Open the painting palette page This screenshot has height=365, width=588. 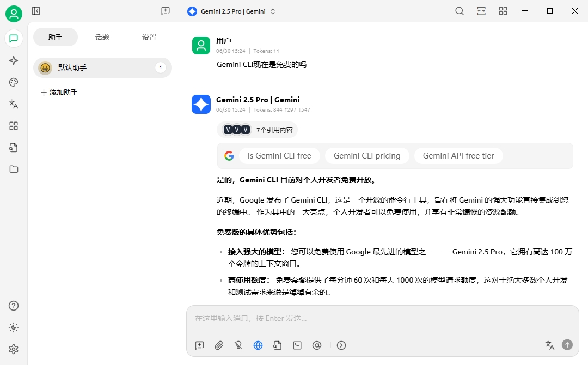14,82
